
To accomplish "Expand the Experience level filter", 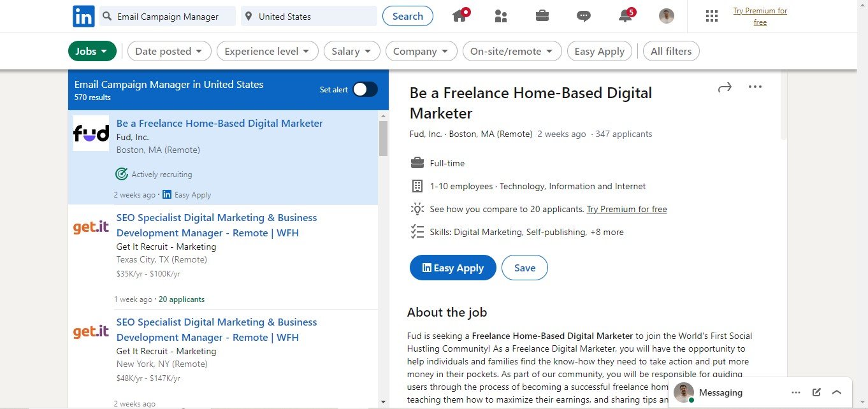I will click(x=268, y=52).
